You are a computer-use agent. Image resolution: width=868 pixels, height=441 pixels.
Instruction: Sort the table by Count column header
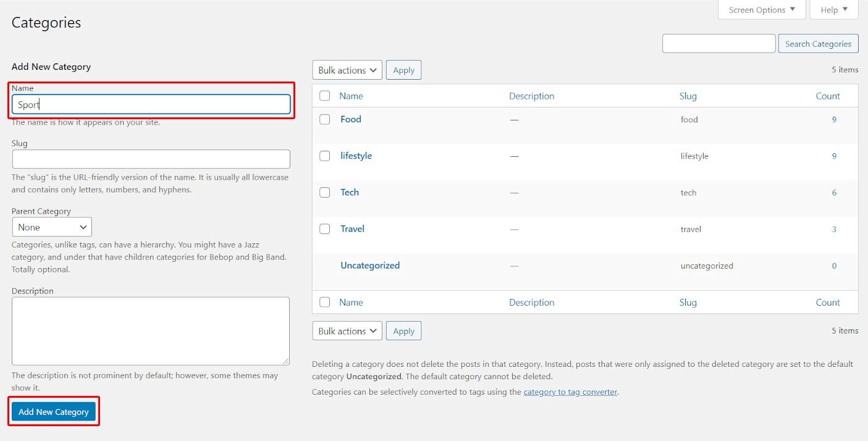(x=827, y=96)
